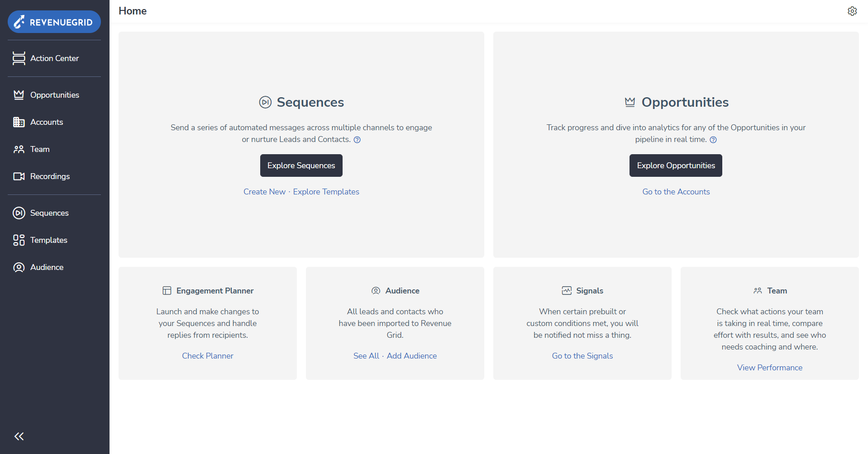Open the Audience person icon in sidebar
This screenshot has width=868, height=454.
19,267
